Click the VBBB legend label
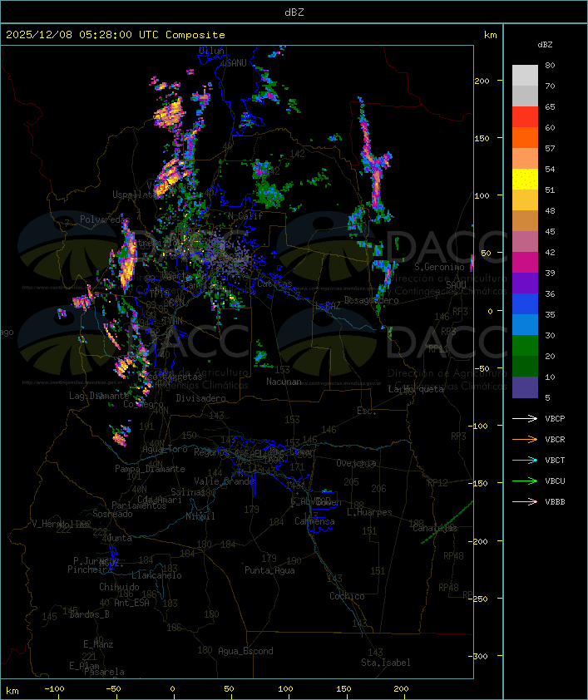 (x=555, y=502)
